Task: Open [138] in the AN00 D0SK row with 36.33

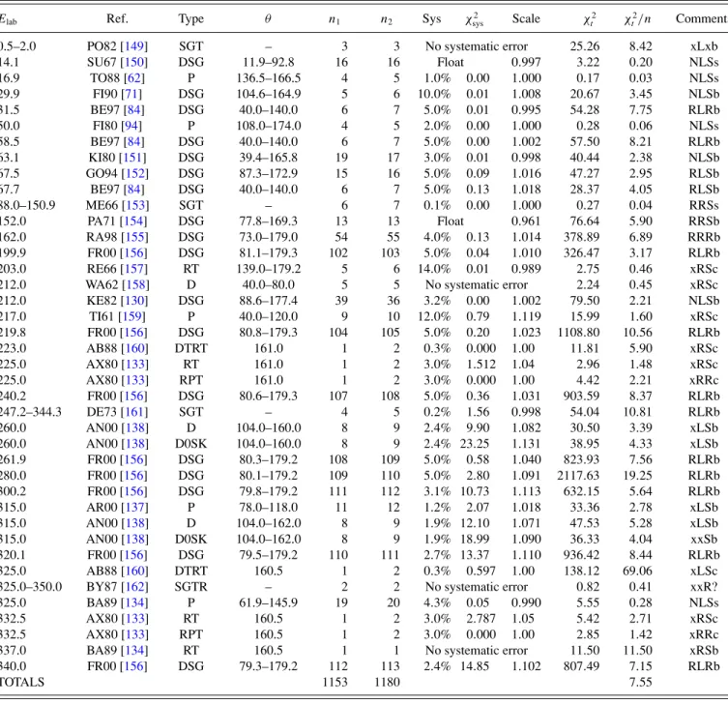Action: click(x=134, y=539)
